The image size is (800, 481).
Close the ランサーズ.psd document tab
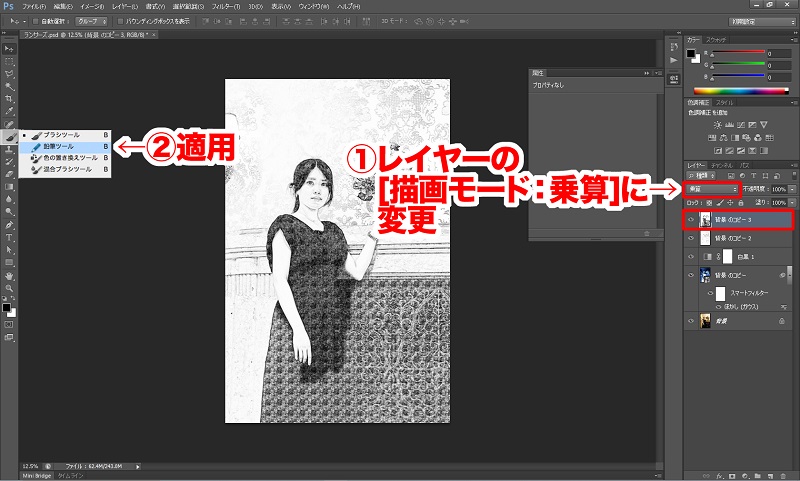point(154,35)
